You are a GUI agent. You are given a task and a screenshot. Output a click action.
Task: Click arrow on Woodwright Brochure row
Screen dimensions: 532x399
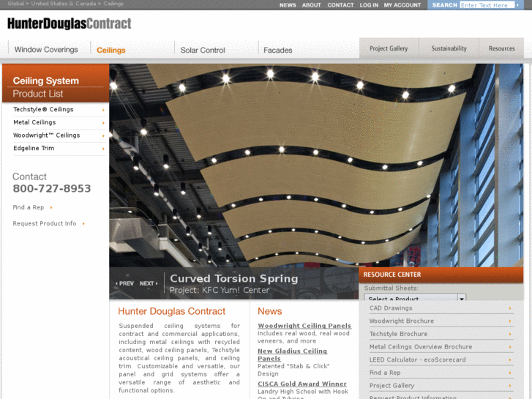point(510,321)
